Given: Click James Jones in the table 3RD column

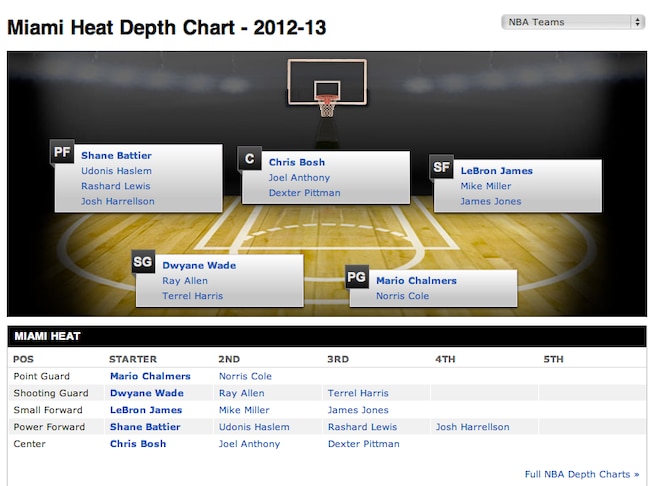Looking at the screenshot, I should coord(358,410).
